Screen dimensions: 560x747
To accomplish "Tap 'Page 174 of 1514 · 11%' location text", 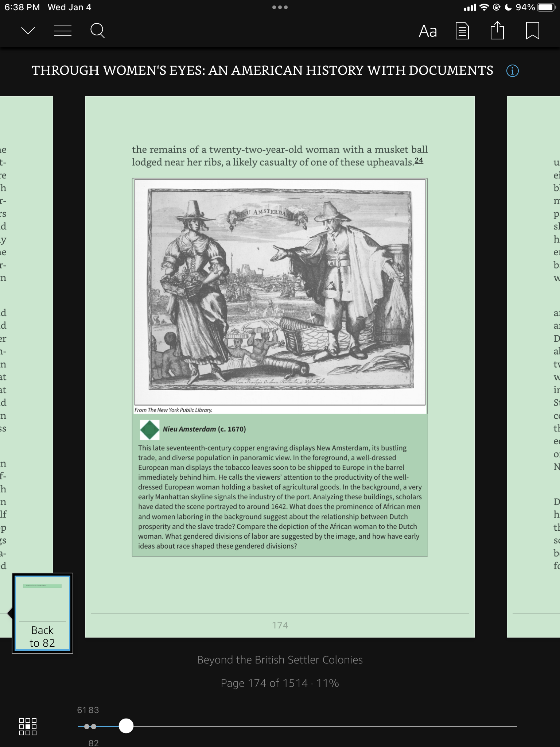I will click(x=280, y=683).
